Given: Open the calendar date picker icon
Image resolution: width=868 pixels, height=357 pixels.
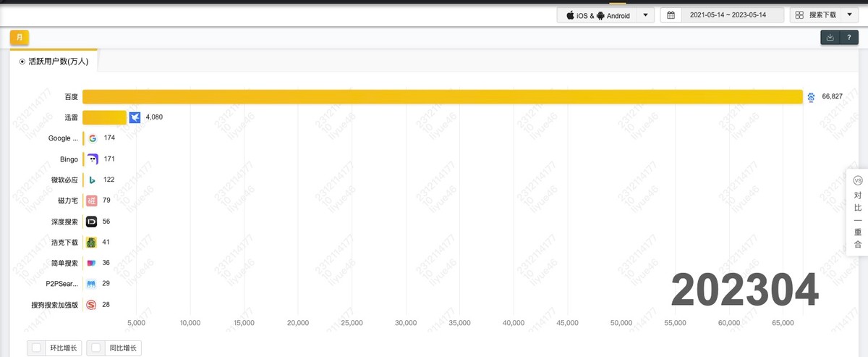Looking at the screenshot, I should 671,15.
